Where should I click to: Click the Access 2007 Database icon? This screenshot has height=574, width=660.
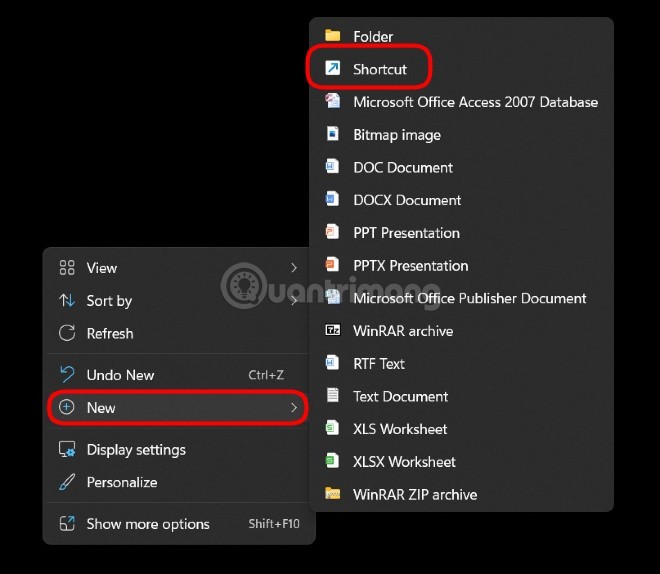[x=333, y=102]
